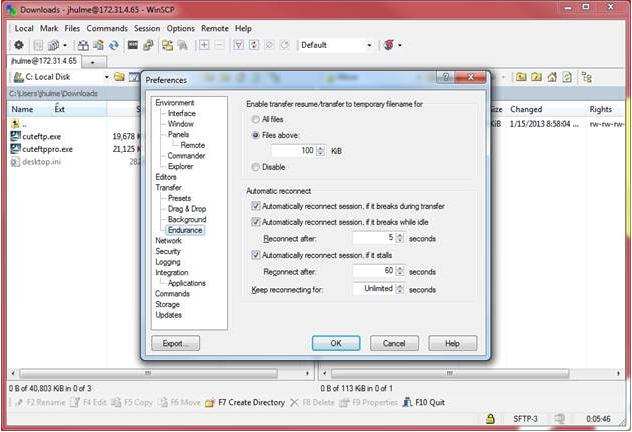Image resolution: width=632 pixels, height=432 pixels.
Task: Select Drag & Drop in preferences tree
Action: [186, 209]
